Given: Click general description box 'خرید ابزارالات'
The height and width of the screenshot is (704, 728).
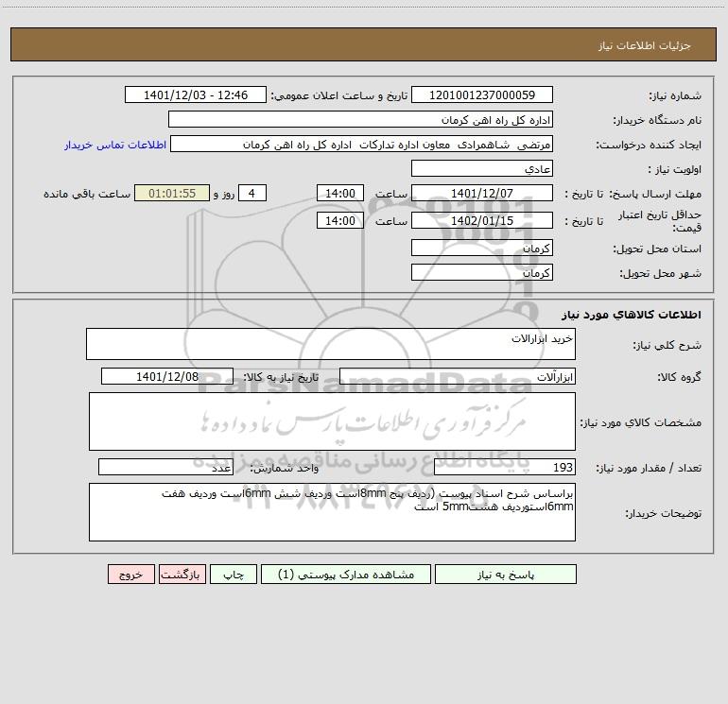Looking at the screenshot, I should [331, 344].
